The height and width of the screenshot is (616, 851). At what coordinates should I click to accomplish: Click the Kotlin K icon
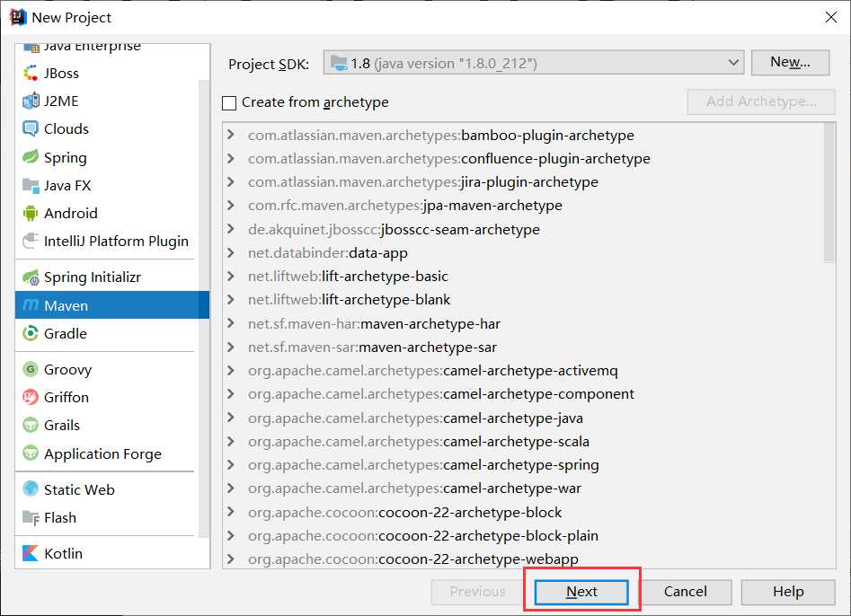[31, 553]
